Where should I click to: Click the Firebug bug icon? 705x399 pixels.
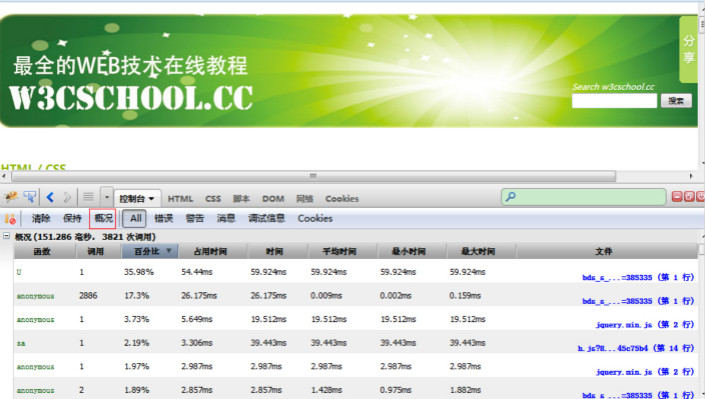[11, 197]
